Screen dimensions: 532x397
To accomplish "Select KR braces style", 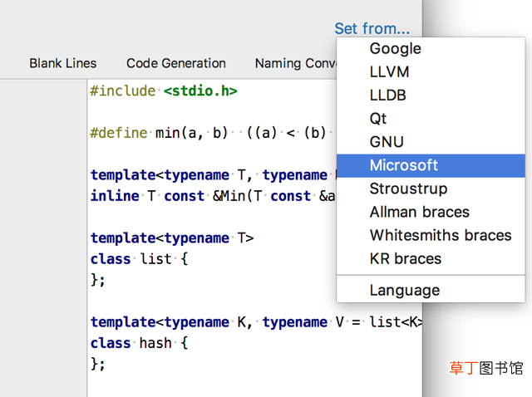I will (x=431, y=259).
